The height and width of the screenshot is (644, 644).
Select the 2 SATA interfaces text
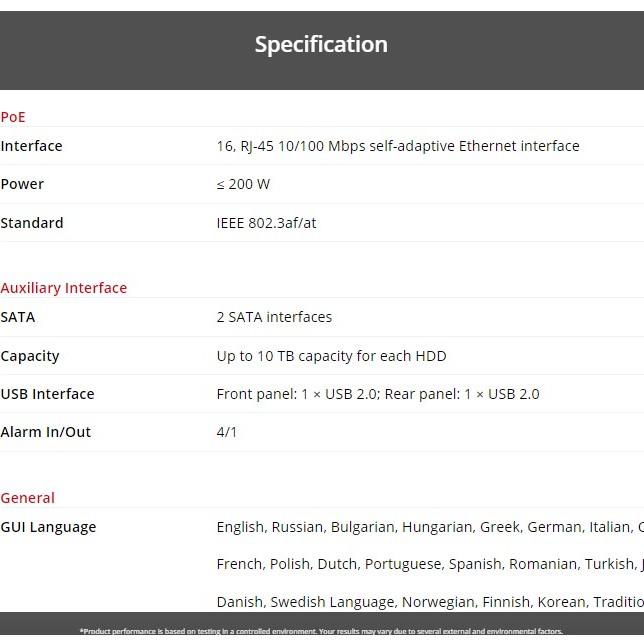(x=274, y=317)
